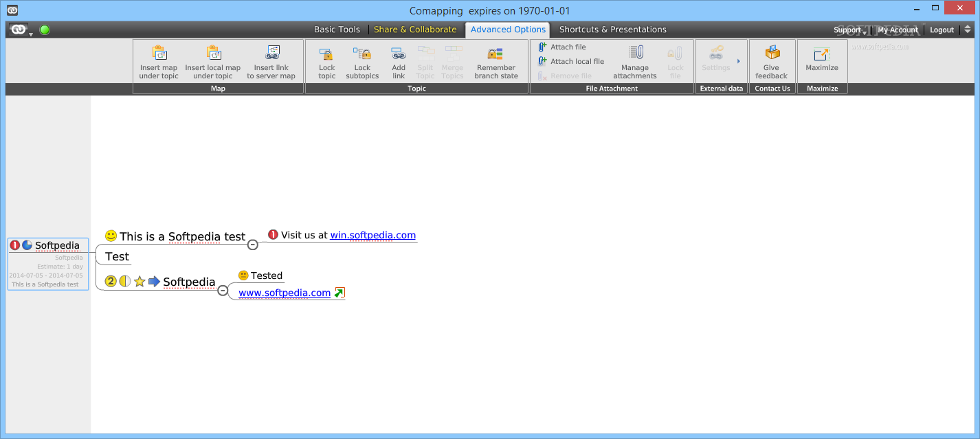The height and width of the screenshot is (439, 980).
Task: Open the Support dropdown menu
Action: (x=849, y=30)
